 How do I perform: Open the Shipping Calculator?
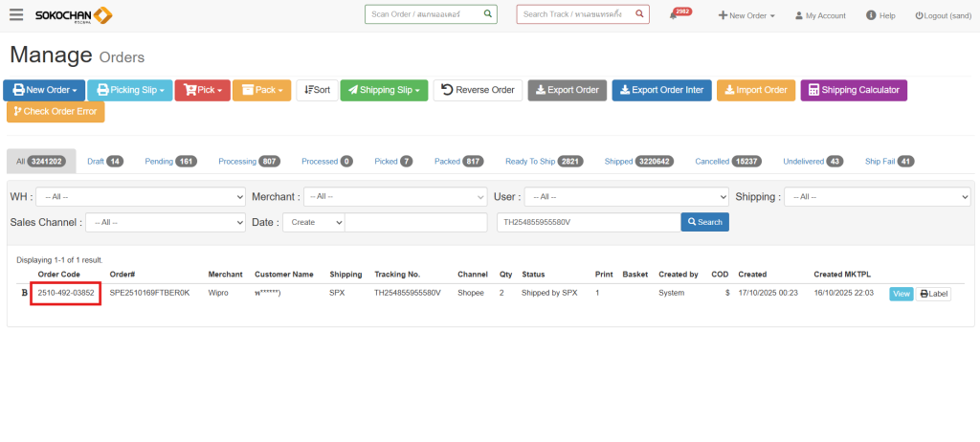coord(854,90)
